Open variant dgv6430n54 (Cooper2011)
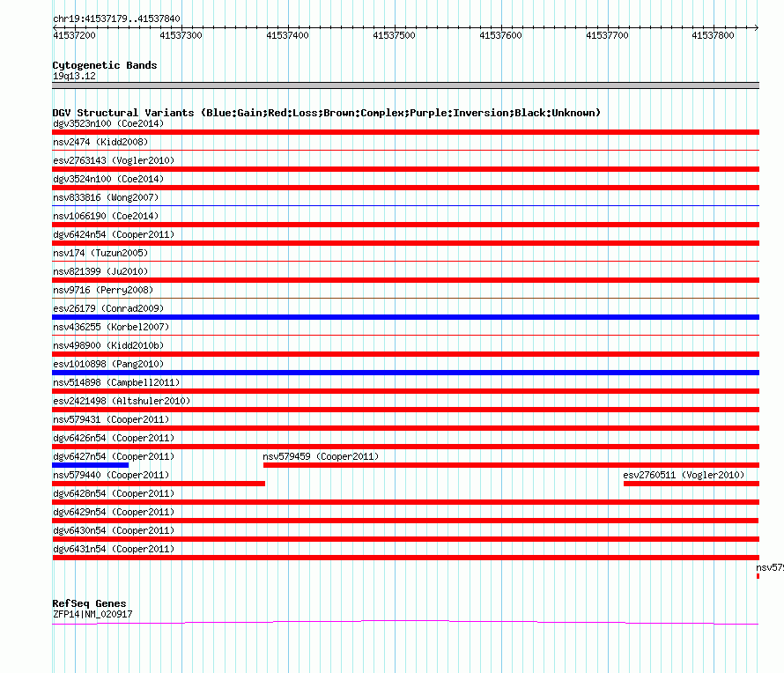 pos(114,530)
